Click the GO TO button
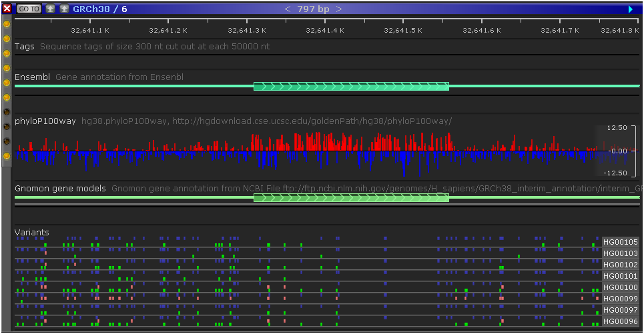 pos(29,9)
